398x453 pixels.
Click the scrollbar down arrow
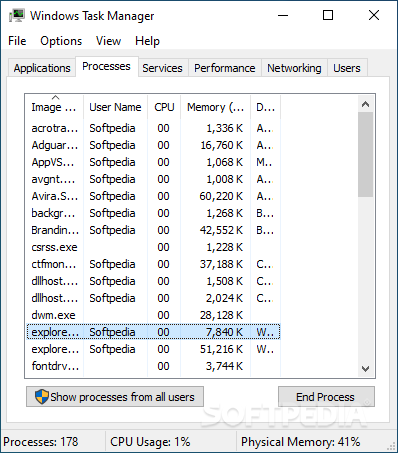(365, 369)
